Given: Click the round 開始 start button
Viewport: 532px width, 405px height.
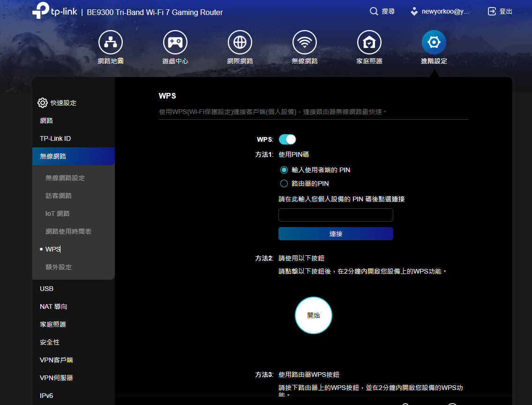Looking at the screenshot, I should coord(314,315).
